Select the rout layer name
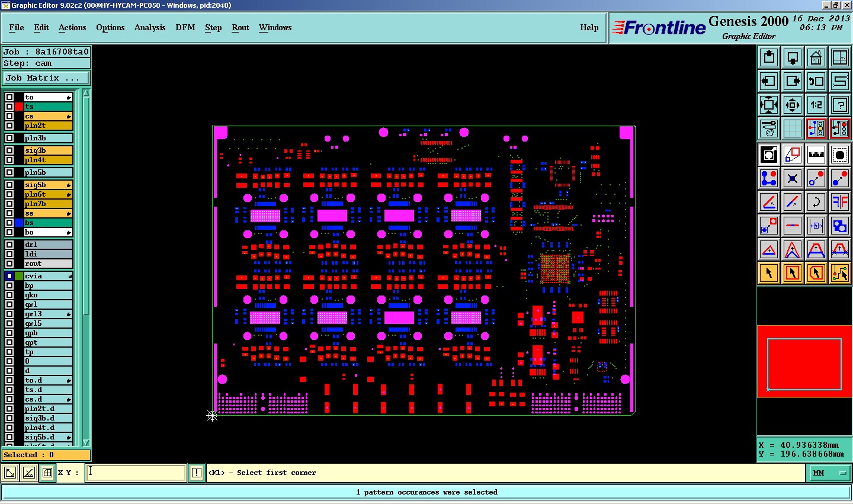The image size is (853, 504). pos(48,264)
